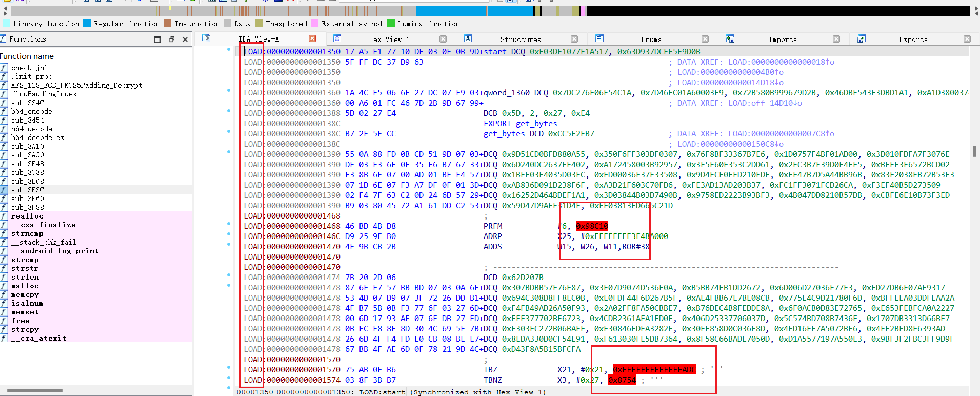Select memcpy in functions list
Screen dimensions: 980x396
point(25,294)
